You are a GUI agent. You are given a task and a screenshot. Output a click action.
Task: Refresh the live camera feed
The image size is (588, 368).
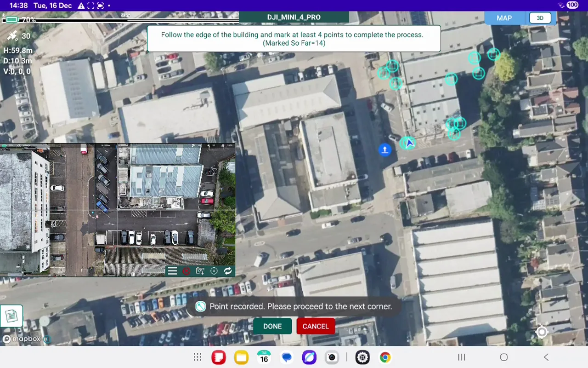228,270
